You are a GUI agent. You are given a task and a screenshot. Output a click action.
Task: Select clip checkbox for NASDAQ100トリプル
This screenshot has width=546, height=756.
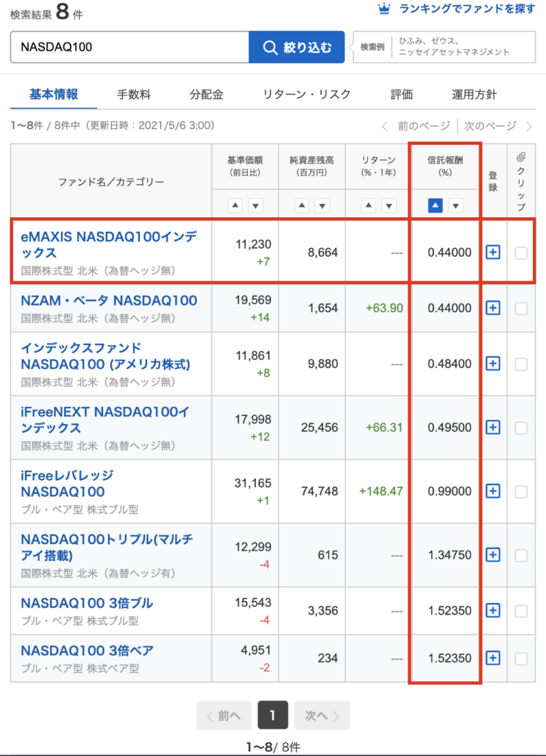coord(521,555)
